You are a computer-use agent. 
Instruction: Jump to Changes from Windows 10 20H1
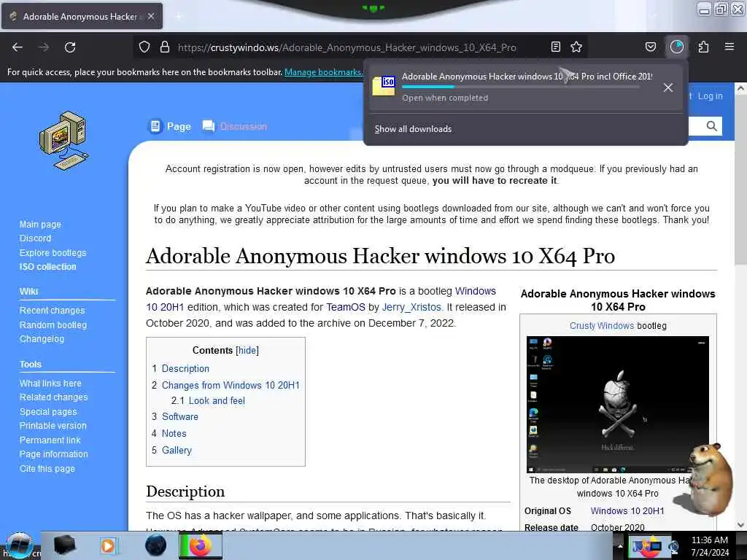coord(231,385)
